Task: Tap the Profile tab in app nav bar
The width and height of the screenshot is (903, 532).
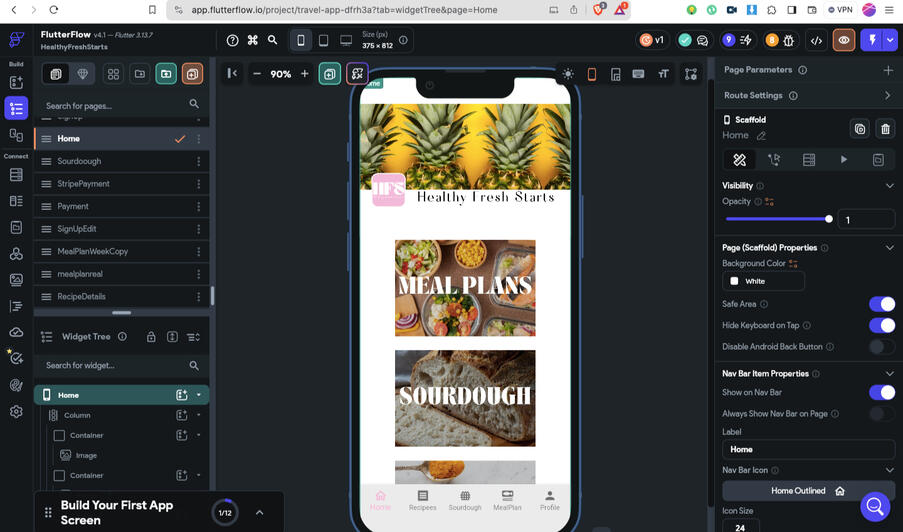Action: tap(549, 500)
